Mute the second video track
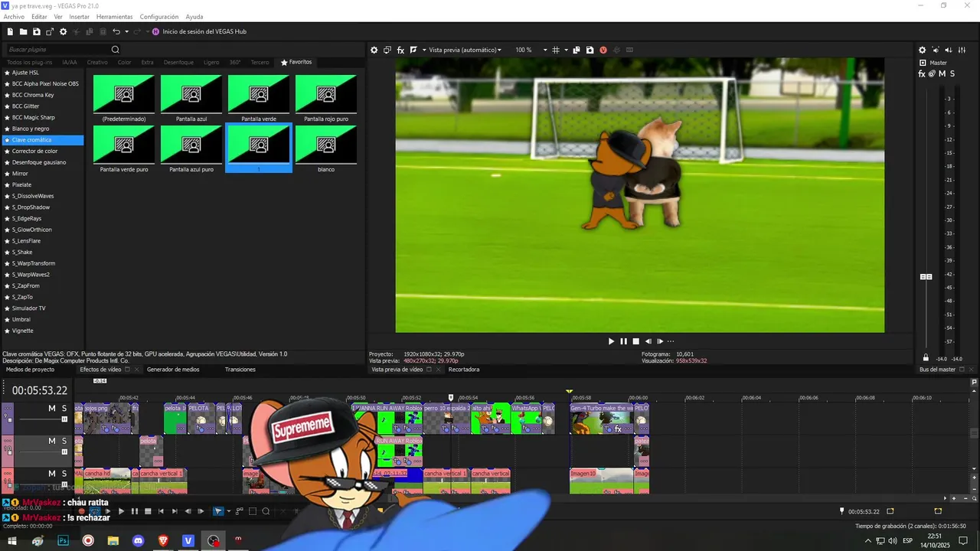980x551 pixels. point(52,441)
